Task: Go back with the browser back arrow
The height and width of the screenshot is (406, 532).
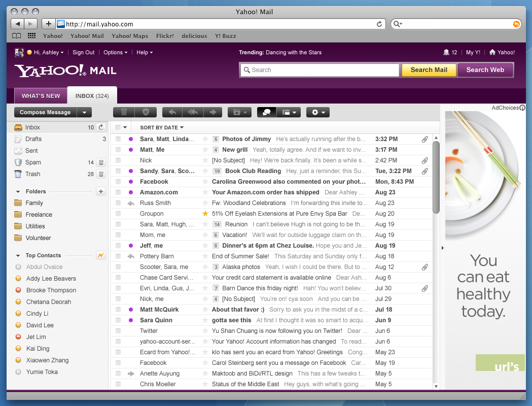Action: 18,24
